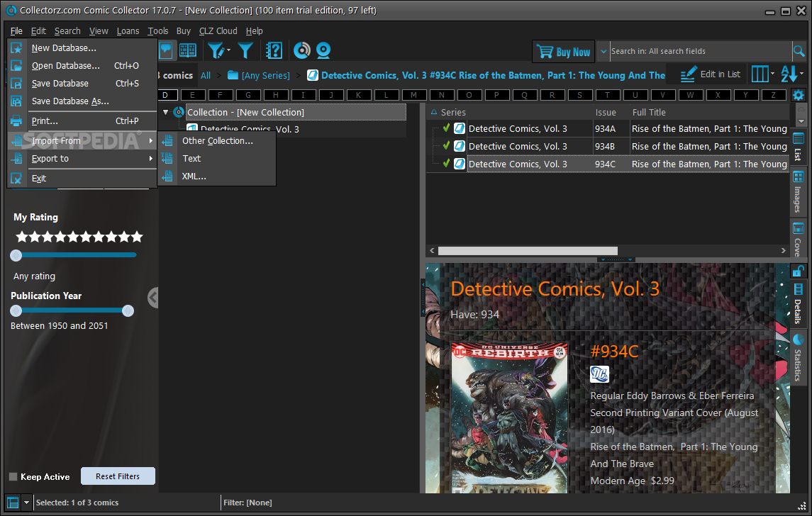
Task: Sort list by Full Title column header
Action: click(x=649, y=112)
